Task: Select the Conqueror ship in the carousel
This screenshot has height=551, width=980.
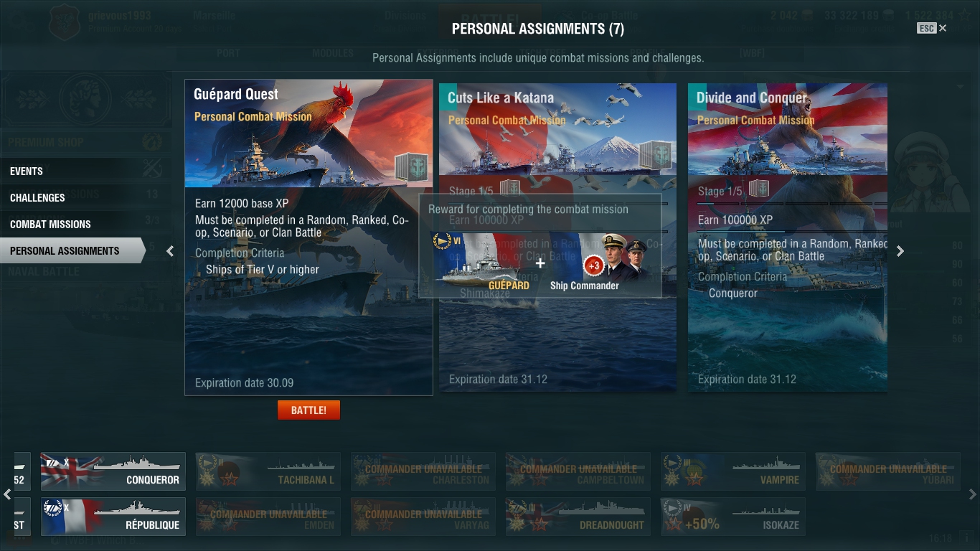Action: click(113, 471)
